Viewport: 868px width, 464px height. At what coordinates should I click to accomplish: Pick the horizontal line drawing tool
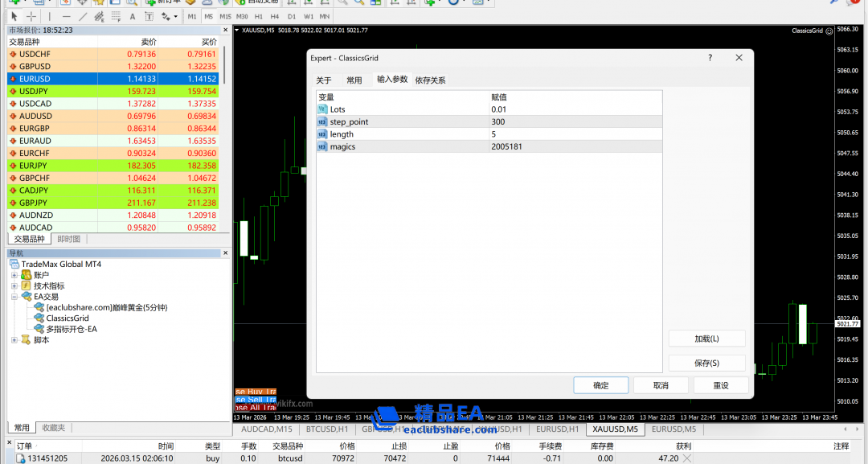click(67, 16)
